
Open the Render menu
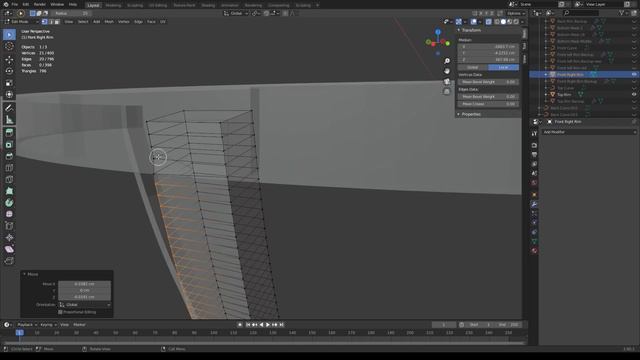[x=40, y=4]
